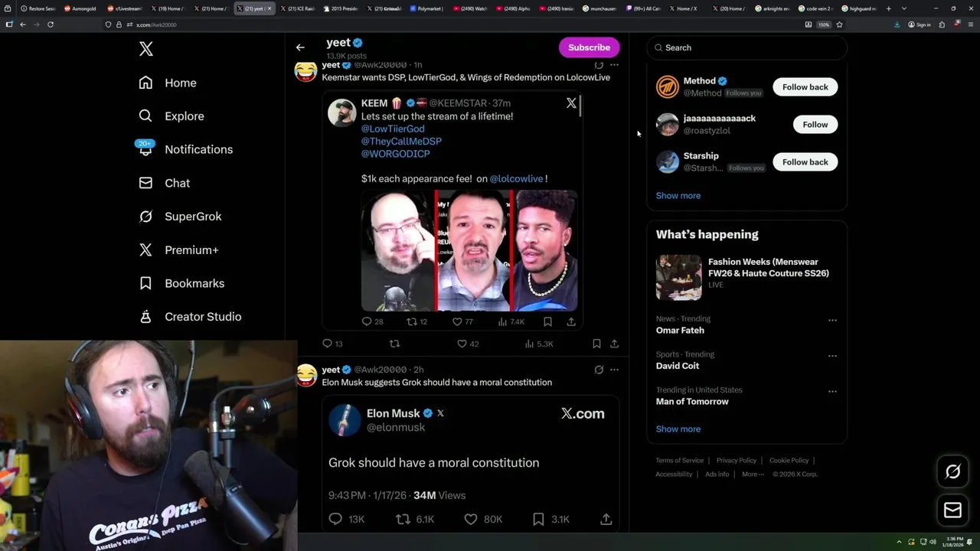Image resolution: width=980 pixels, height=551 pixels.
Task: Follow jaaaaaaaaaaaack
Action: pos(815,124)
